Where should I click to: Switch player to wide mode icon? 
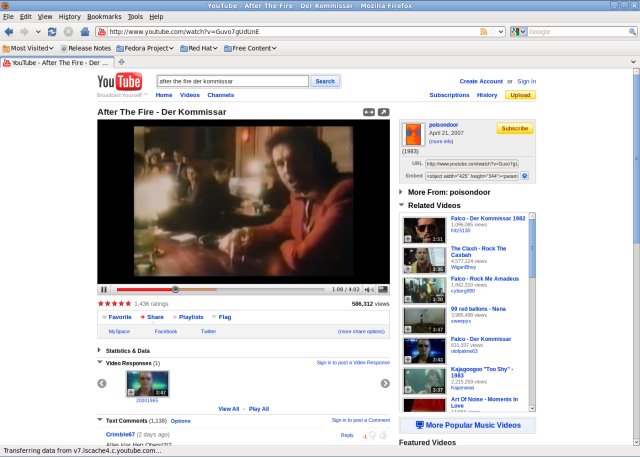click(369, 112)
